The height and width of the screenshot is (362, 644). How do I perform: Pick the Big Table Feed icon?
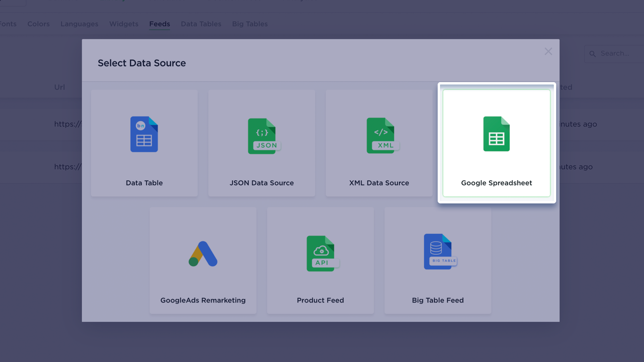440,252
